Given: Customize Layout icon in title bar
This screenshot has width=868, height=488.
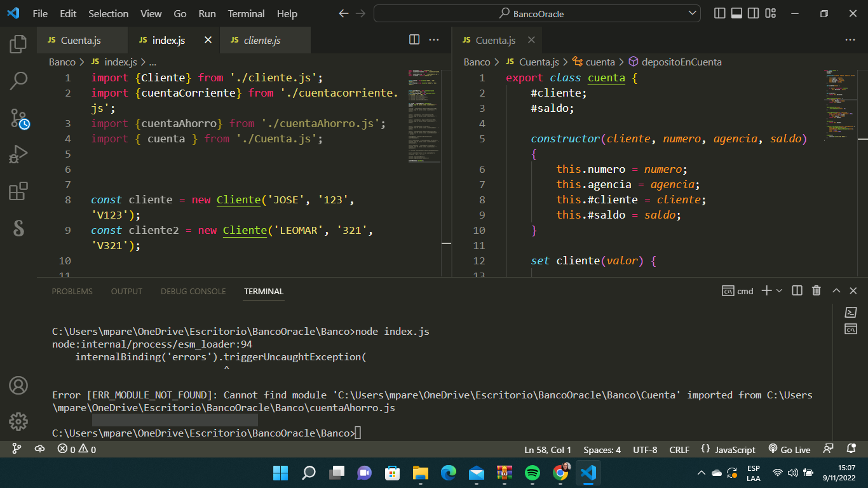Looking at the screenshot, I should [x=771, y=13].
